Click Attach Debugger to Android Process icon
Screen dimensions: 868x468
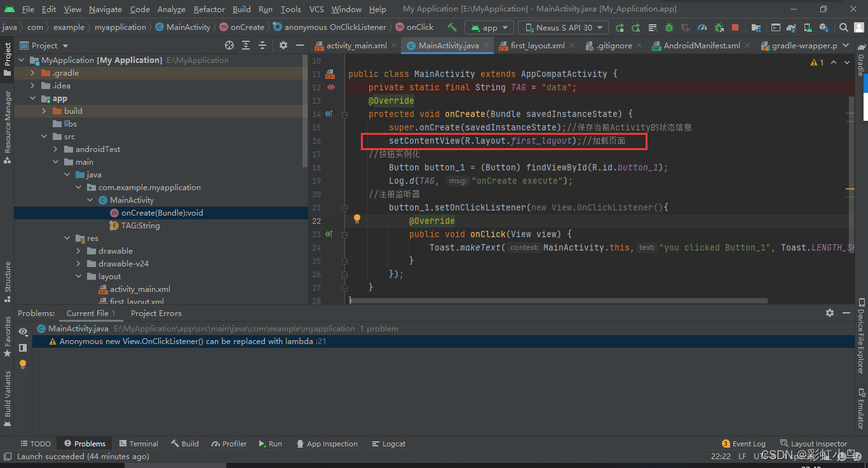point(719,27)
